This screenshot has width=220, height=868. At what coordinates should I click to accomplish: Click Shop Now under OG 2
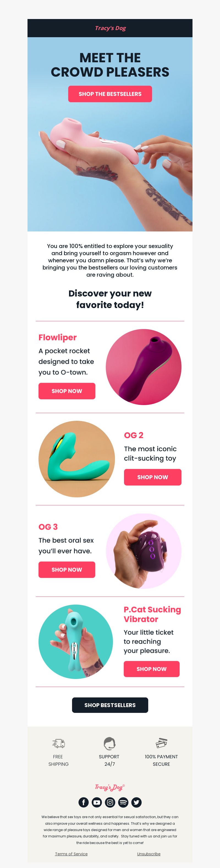point(152,477)
